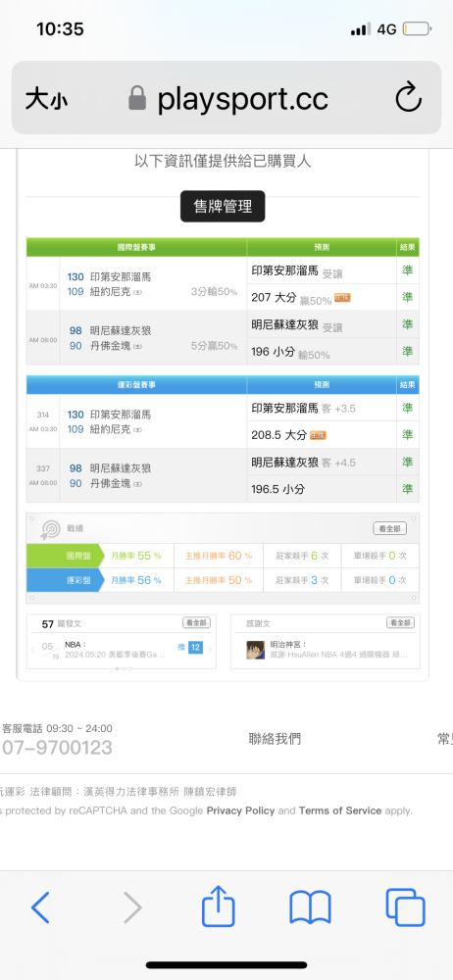Open the Safari tabs overview icon
The image size is (453, 980).
point(406,906)
